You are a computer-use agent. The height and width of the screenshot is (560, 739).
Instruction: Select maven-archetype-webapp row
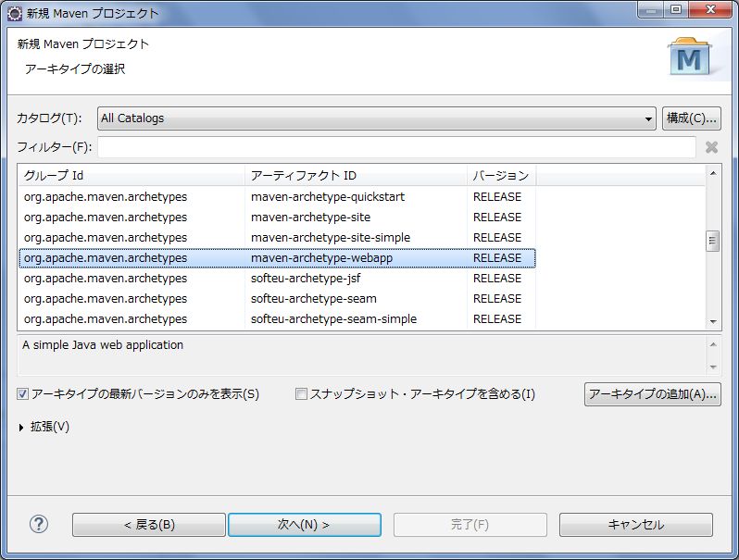[x=277, y=258]
